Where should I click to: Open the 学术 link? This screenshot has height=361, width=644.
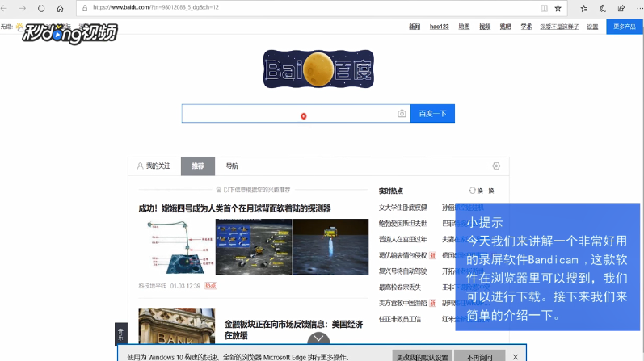click(x=527, y=27)
